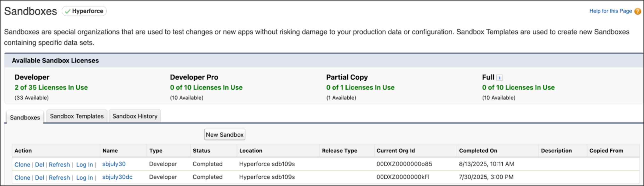Switch to the Sandbox Templates tab

click(77, 116)
